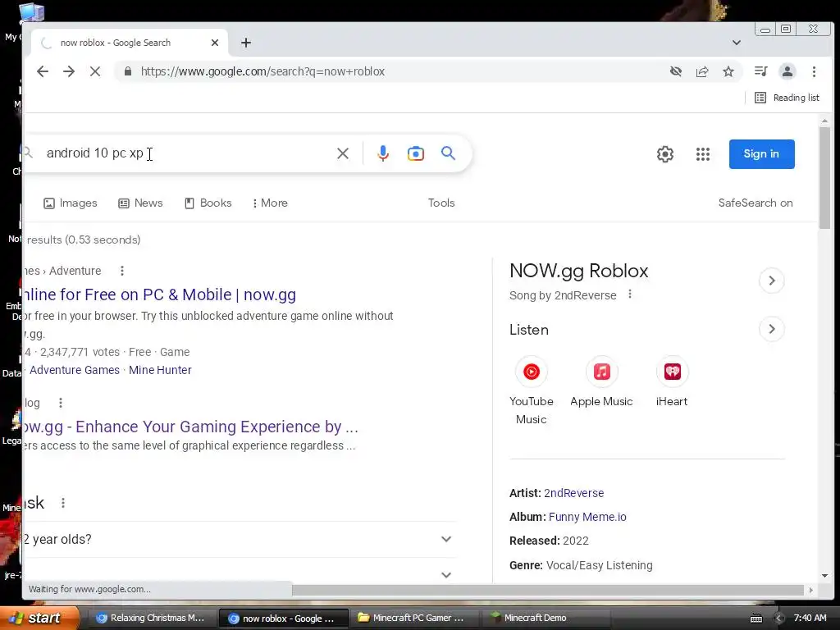Submit search with blue magnifier icon
The width and height of the screenshot is (840, 630).
pyautogui.click(x=449, y=153)
